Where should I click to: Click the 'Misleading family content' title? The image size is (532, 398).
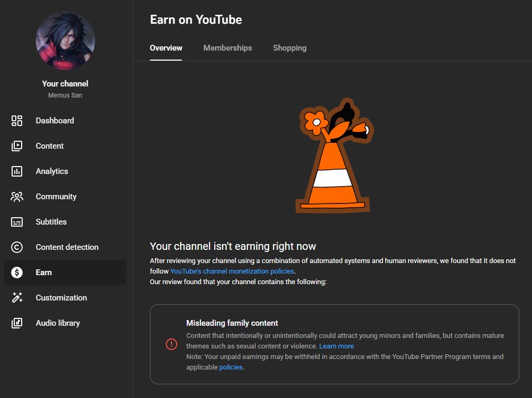(232, 323)
